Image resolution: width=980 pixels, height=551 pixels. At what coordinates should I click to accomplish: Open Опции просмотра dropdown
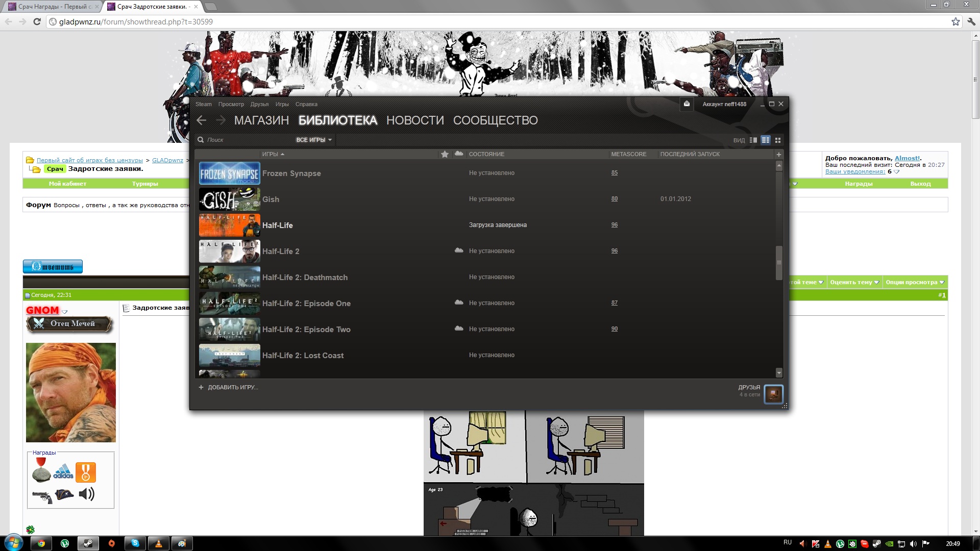click(915, 282)
